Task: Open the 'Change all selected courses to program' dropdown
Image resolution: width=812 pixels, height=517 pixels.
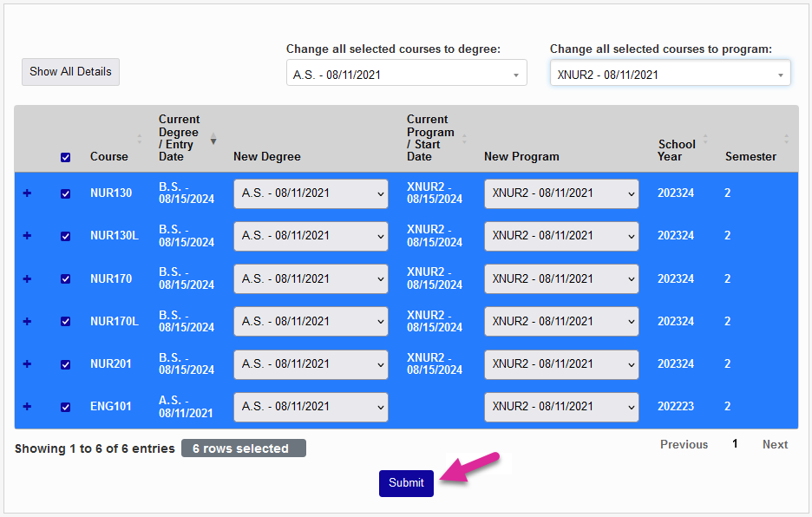Action: 670,73
